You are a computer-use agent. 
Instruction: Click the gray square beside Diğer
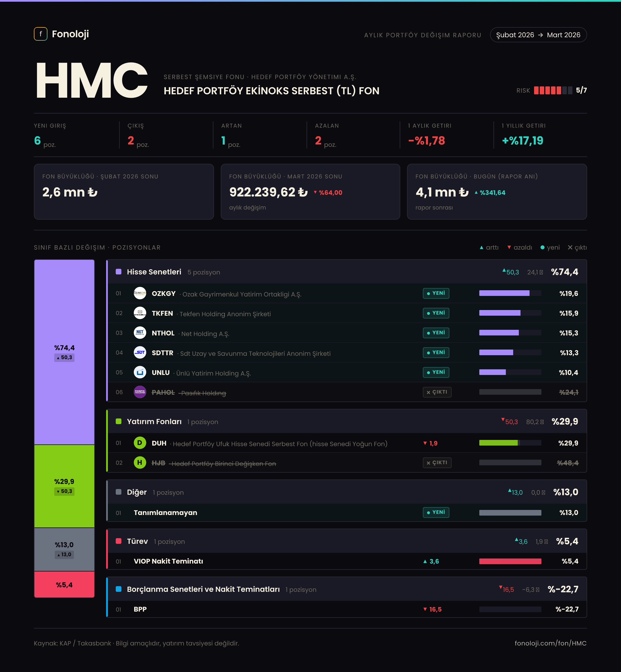[x=119, y=492]
